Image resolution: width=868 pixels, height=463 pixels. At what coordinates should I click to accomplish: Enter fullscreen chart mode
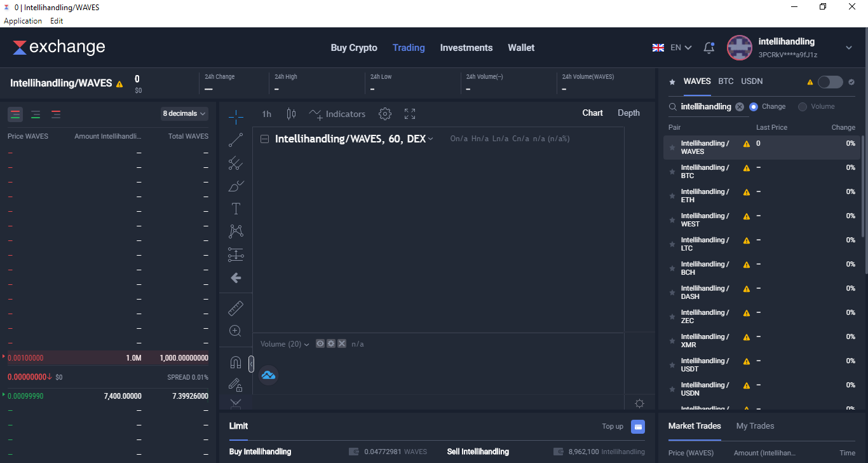[410, 114]
